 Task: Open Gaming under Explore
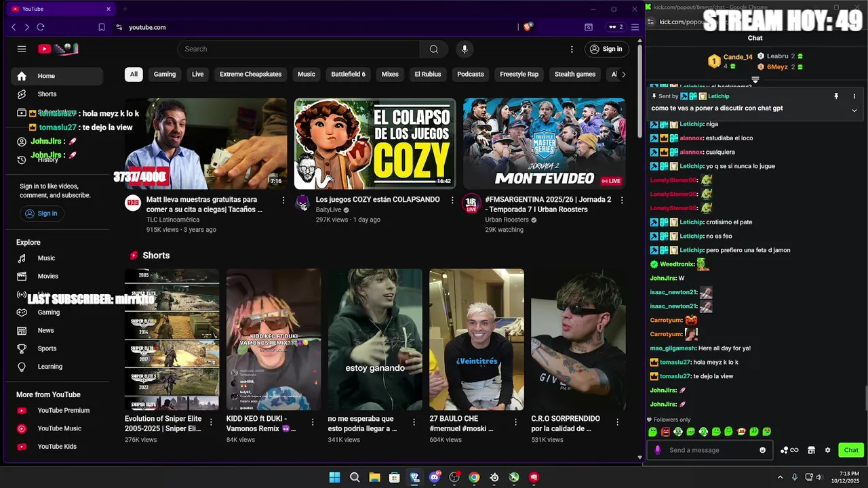point(57,312)
